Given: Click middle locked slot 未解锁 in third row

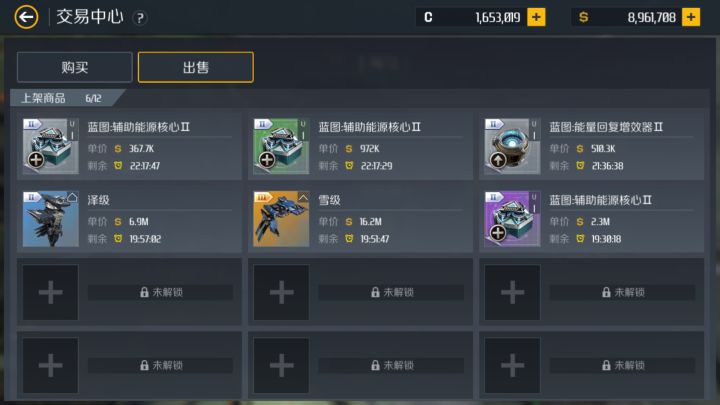Looking at the screenshot, I should (391, 292).
